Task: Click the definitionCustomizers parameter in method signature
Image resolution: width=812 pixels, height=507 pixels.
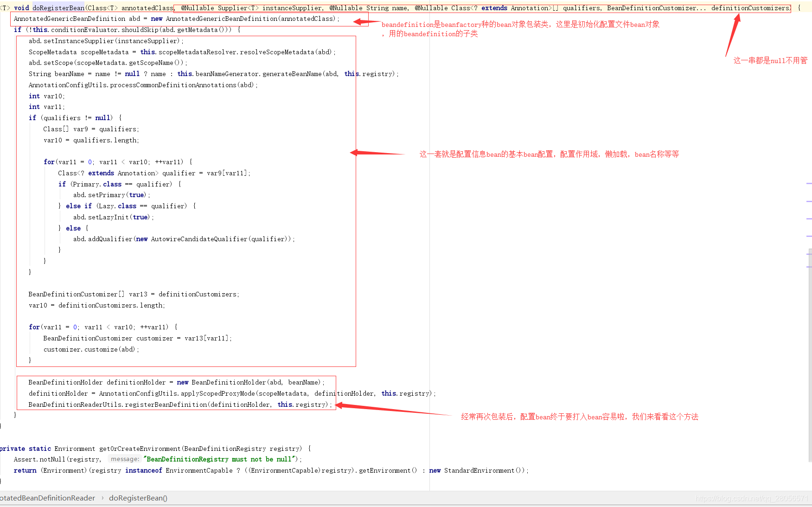Action: click(751, 8)
